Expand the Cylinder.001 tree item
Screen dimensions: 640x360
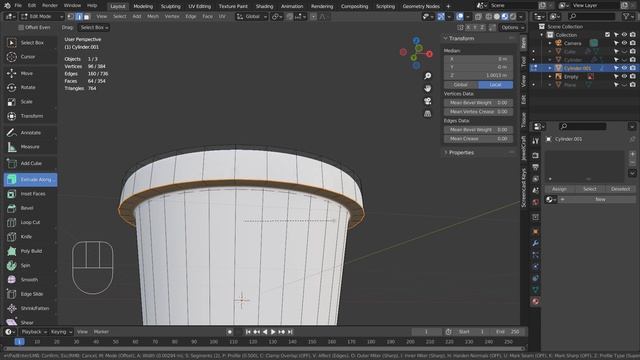click(550, 68)
